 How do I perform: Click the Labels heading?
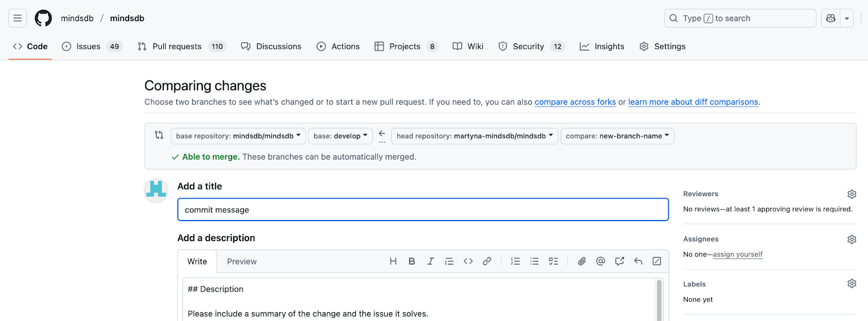[694, 284]
